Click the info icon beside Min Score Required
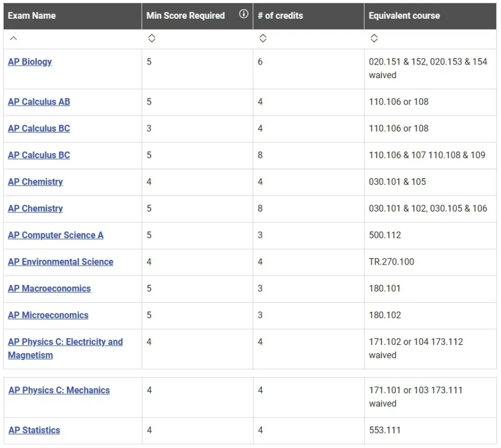The height and width of the screenshot is (448, 501). (x=243, y=15)
